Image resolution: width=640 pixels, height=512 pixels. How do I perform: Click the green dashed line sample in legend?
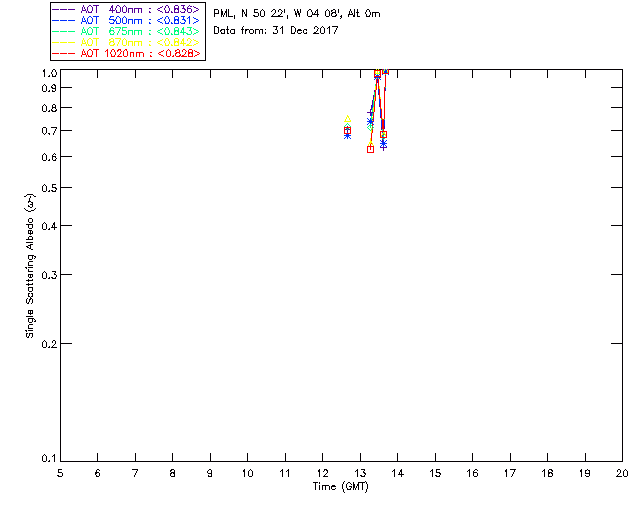point(63,31)
